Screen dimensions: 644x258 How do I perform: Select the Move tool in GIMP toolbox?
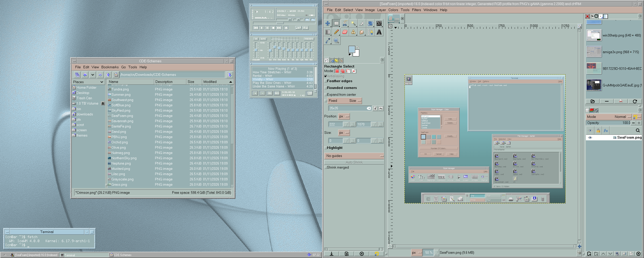tap(328, 23)
